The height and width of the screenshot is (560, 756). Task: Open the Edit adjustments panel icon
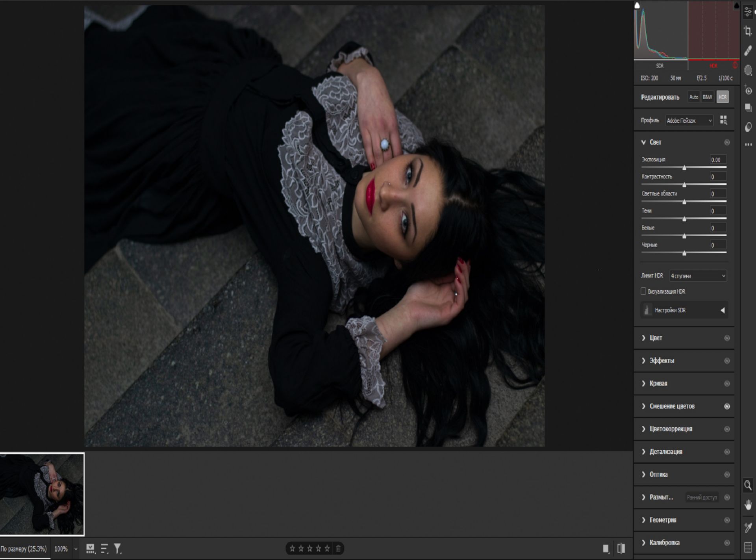tap(748, 11)
